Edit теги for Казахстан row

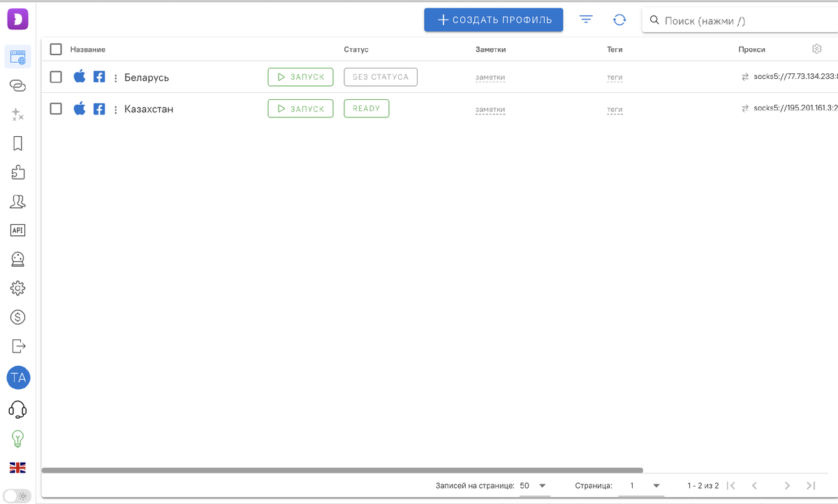tap(615, 110)
